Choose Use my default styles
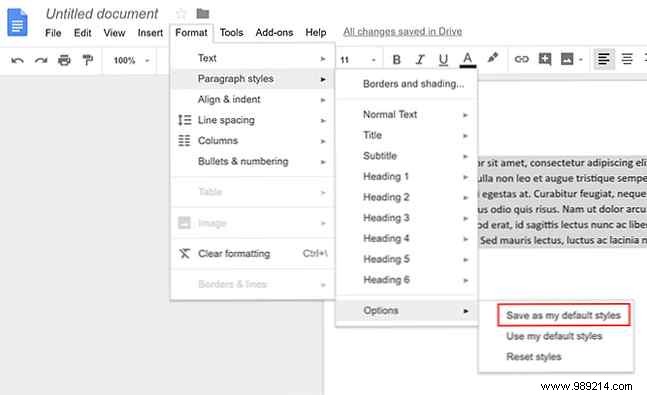Screen dimensions: 647x395 (554, 336)
